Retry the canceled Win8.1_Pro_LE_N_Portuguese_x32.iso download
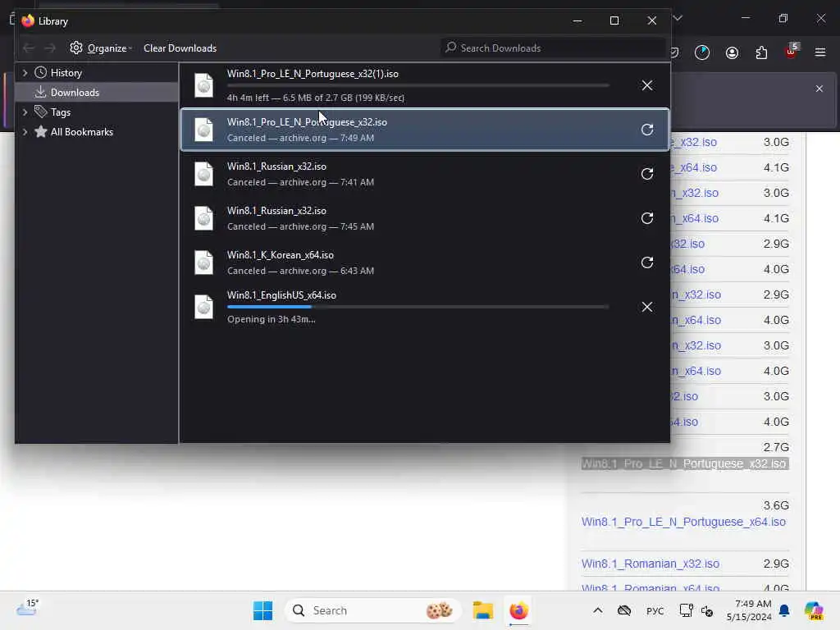 646,130
